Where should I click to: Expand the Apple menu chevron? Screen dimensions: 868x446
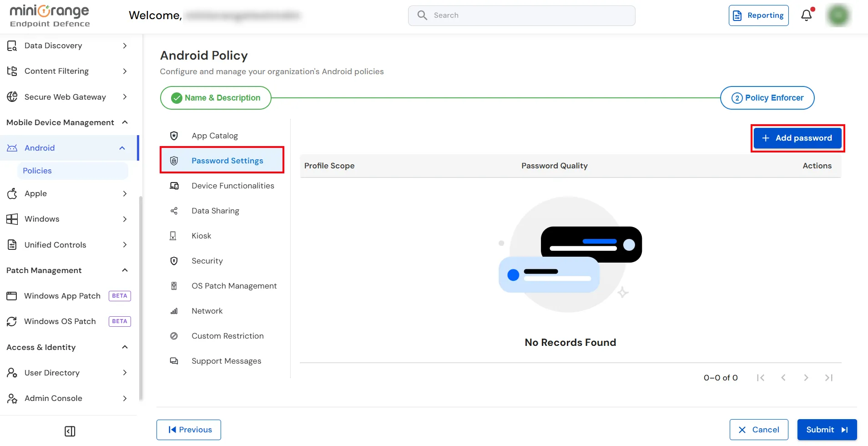coord(125,193)
